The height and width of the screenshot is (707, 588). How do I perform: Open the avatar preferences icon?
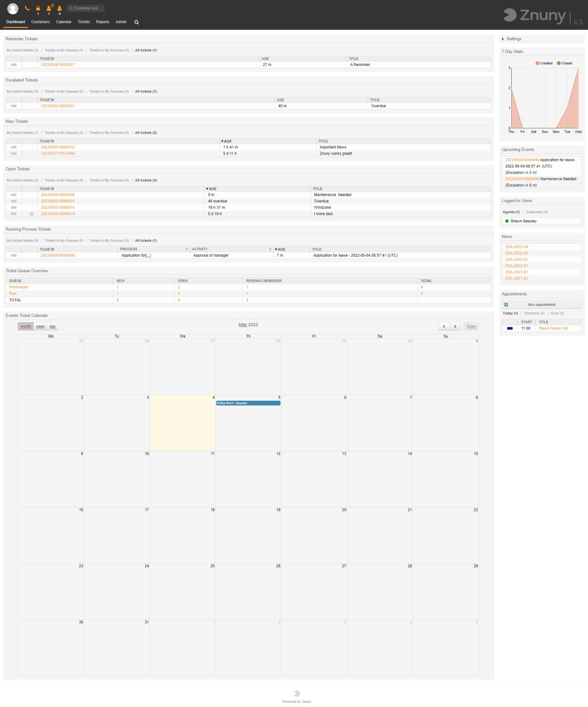[x=13, y=8]
